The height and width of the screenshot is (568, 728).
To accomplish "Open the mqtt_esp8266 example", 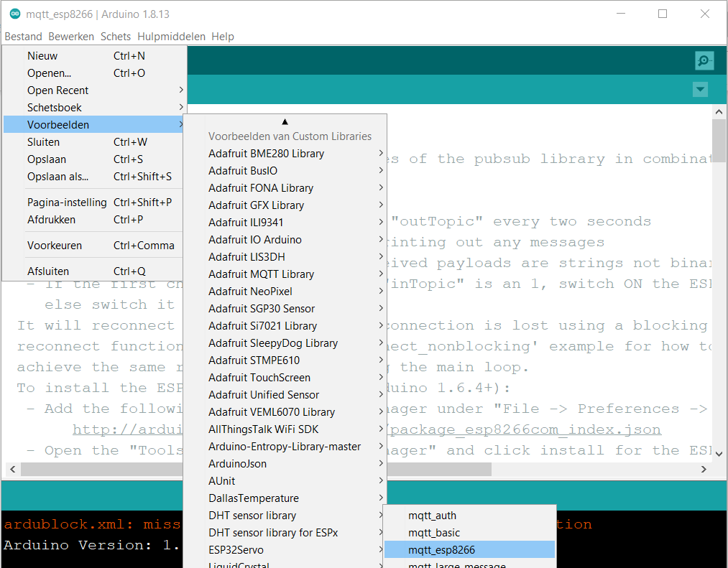I will (x=469, y=549).
